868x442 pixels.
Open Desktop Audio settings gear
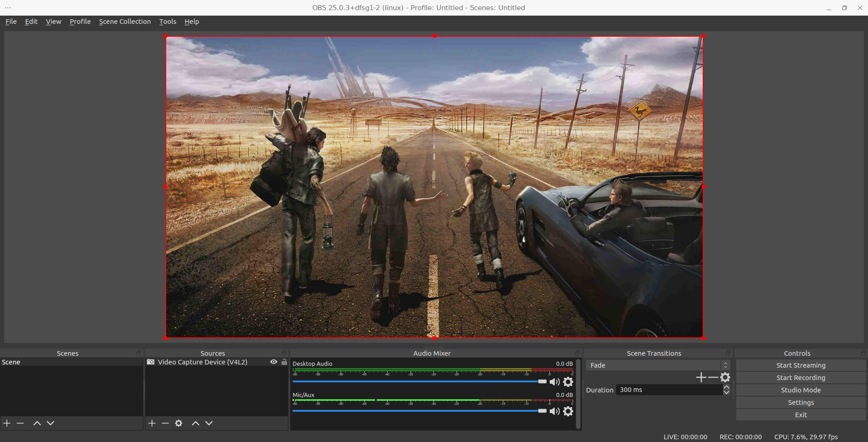click(568, 382)
